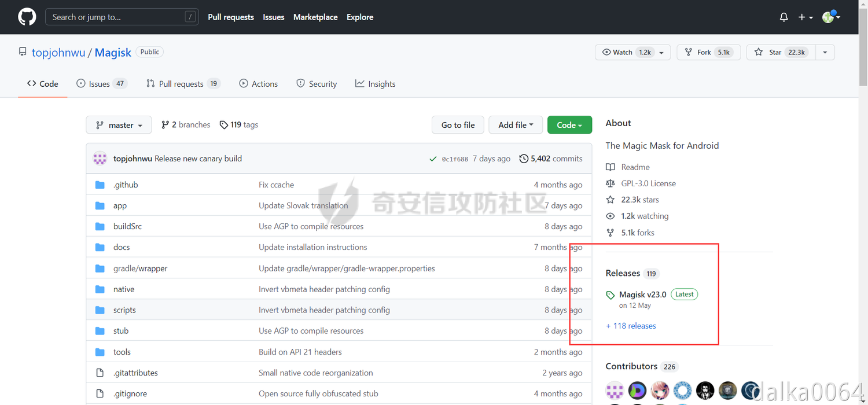The image size is (868, 405).
Task: Open the Readme link in About
Action: point(628,167)
